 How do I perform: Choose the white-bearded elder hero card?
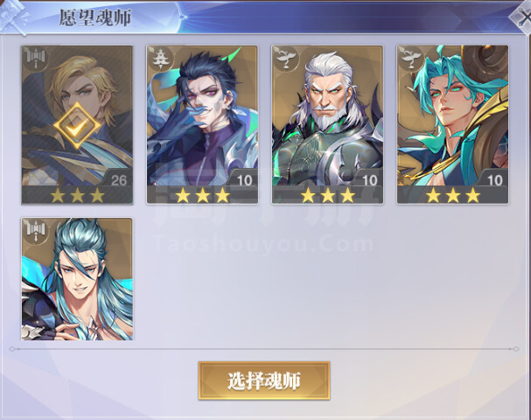point(327,124)
